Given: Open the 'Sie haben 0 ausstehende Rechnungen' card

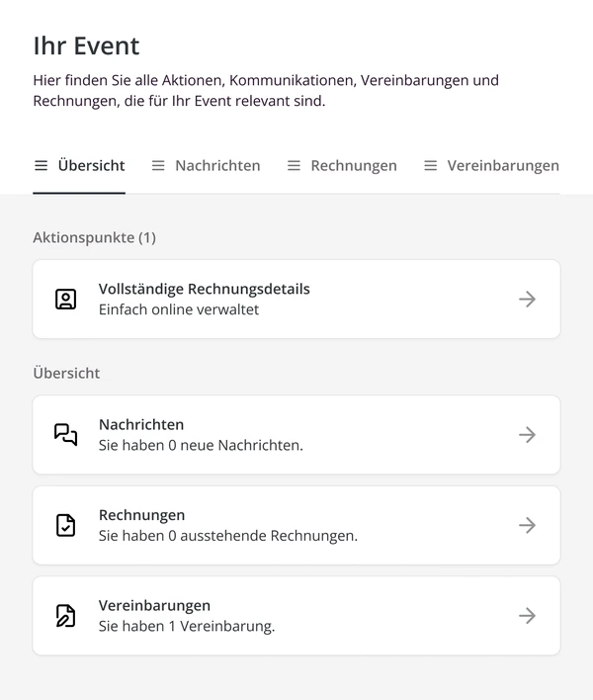Looking at the screenshot, I should (x=296, y=525).
